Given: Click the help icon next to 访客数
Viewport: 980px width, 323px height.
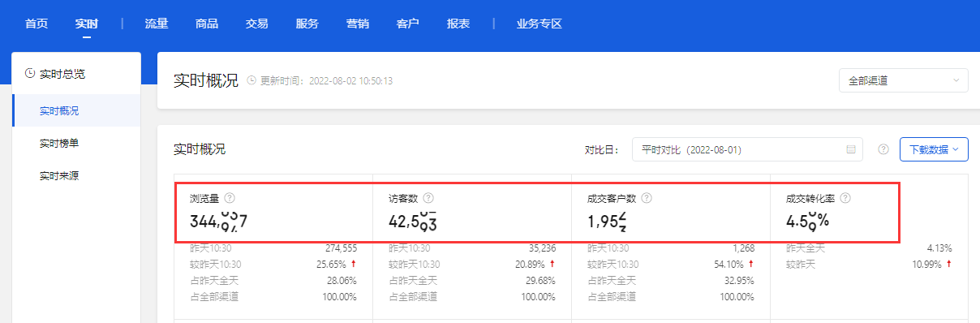Looking at the screenshot, I should pyautogui.click(x=428, y=198).
